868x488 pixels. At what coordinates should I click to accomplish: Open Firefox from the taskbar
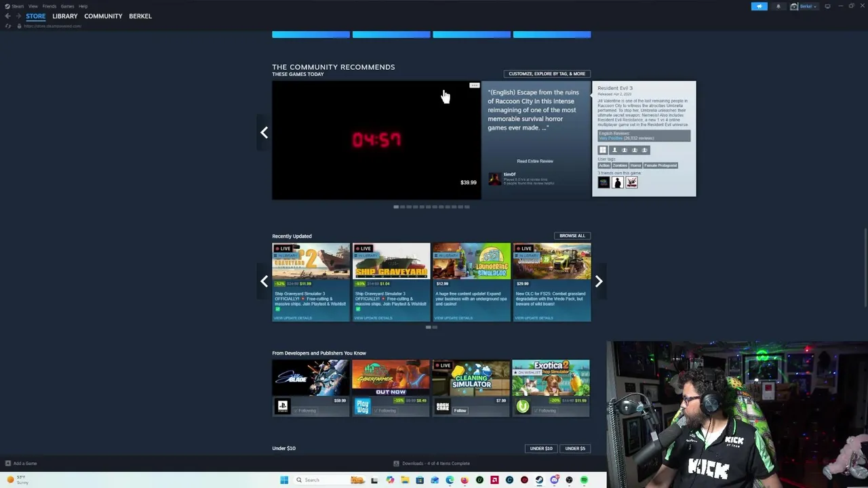465,480
